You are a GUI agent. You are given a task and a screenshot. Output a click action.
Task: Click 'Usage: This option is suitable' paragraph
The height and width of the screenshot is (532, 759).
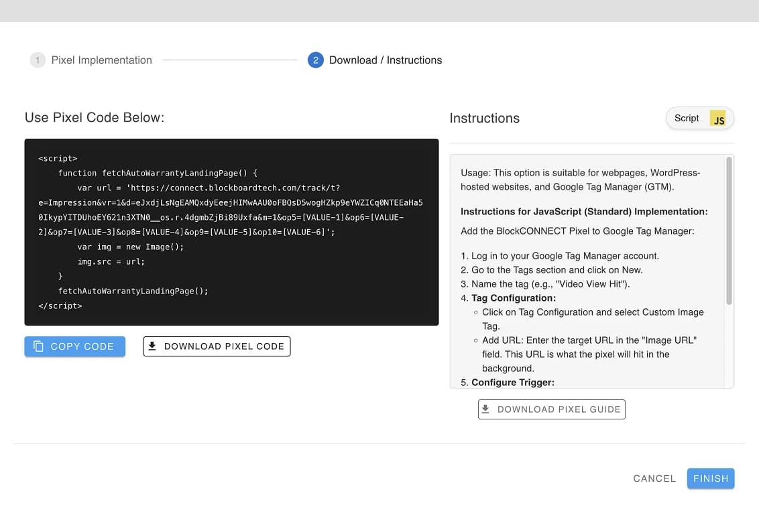pos(581,180)
